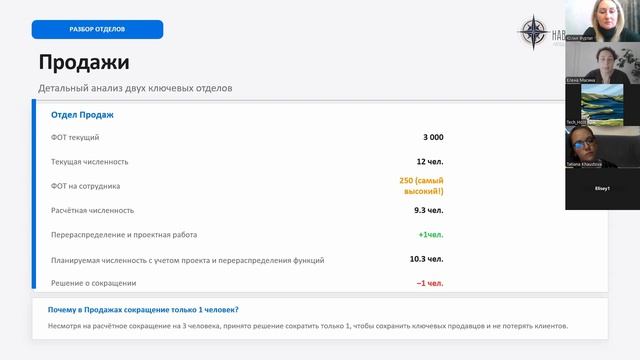Click the value «10.3 чел.»
640x360 pixels.
tap(427, 259)
